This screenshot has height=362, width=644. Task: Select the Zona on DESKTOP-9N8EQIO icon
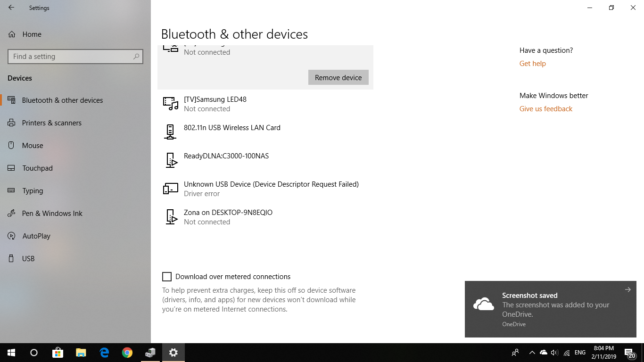[171, 217]
